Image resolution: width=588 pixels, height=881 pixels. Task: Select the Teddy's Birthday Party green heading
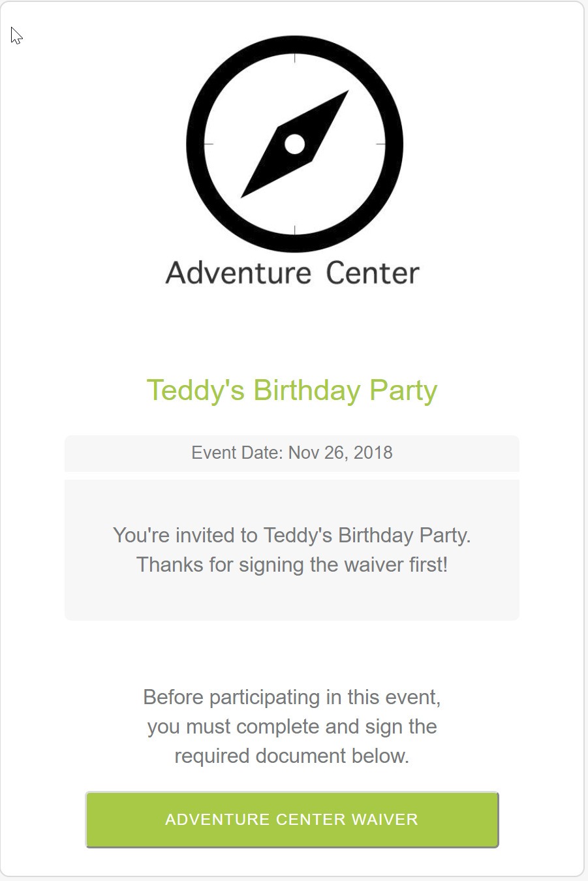tap(292, 390)
